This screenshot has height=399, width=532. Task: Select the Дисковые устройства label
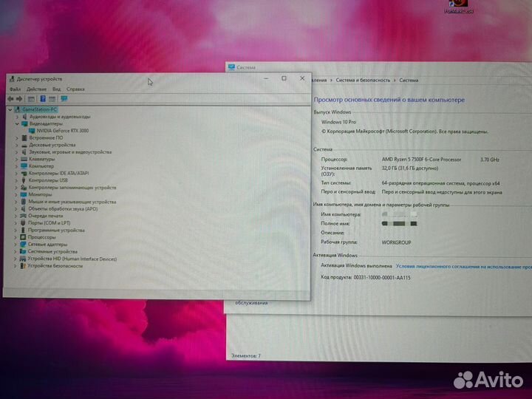[x=52, y=145]
